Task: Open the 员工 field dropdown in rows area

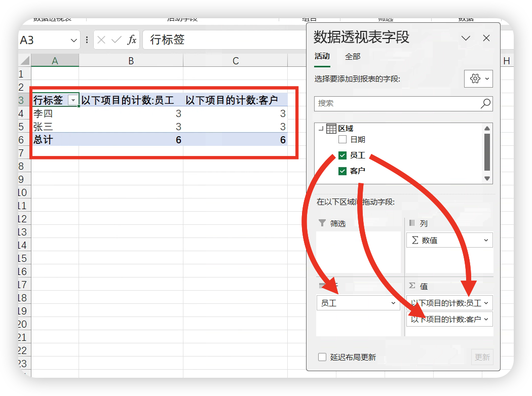Action: point(393,303)
